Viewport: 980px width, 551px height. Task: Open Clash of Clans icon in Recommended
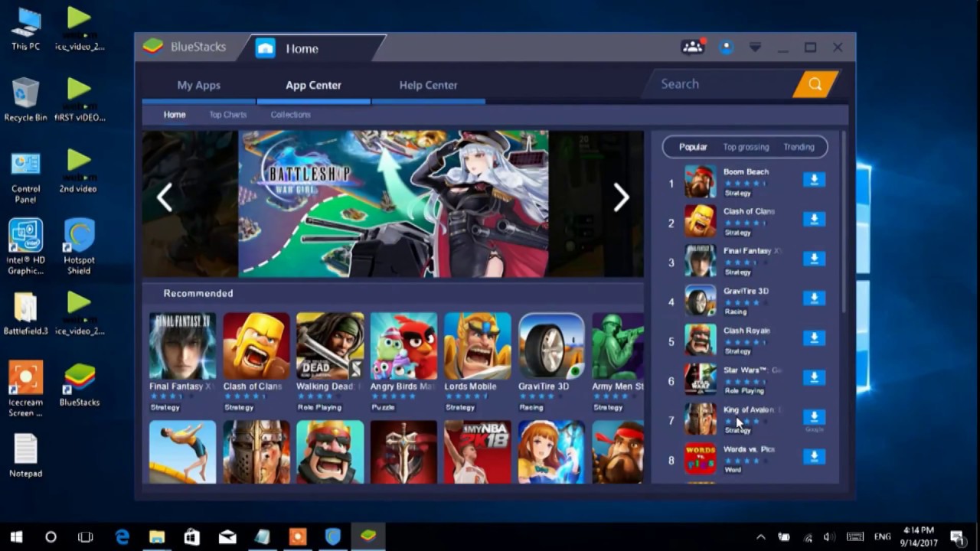pos(256,346)
